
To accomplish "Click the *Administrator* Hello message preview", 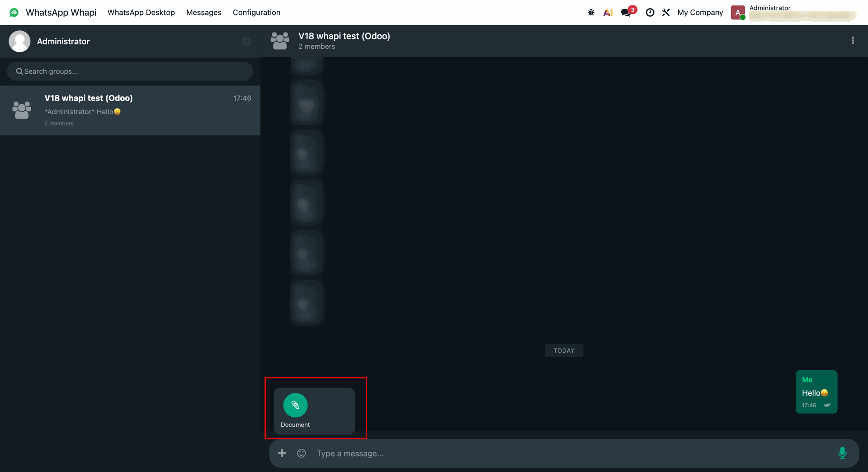I will 83,112.
